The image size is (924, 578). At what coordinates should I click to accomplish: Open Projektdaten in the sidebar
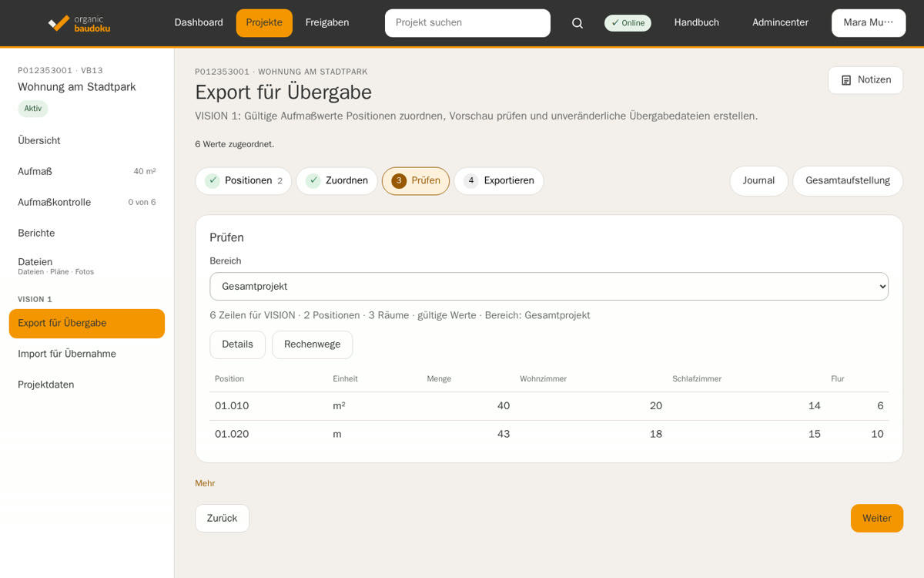pos(87,385)
